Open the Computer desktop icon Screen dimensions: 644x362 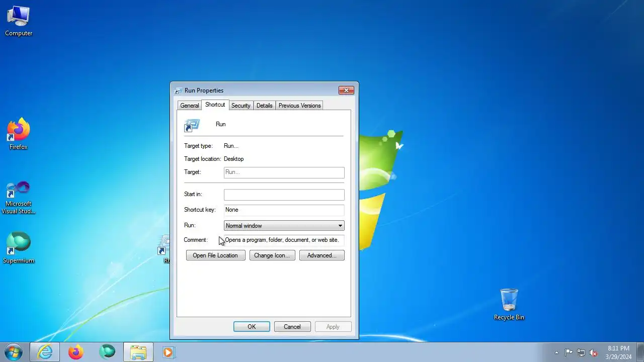tap(19, 21)
